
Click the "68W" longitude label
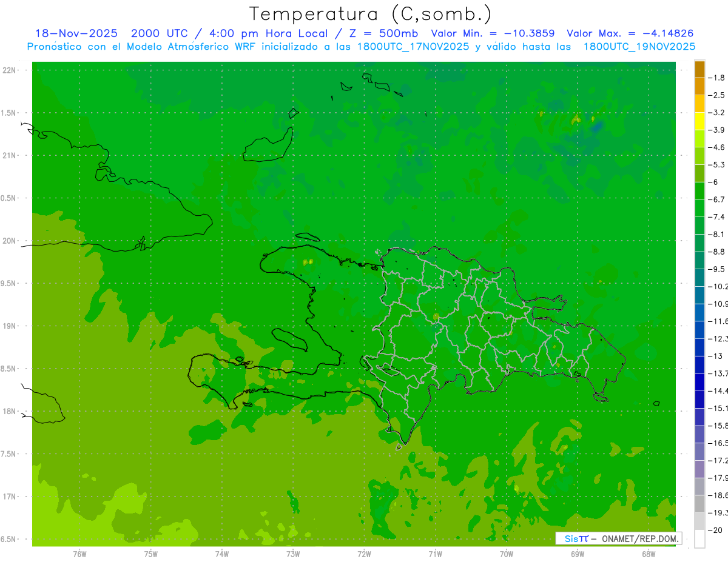pos(649,554)
